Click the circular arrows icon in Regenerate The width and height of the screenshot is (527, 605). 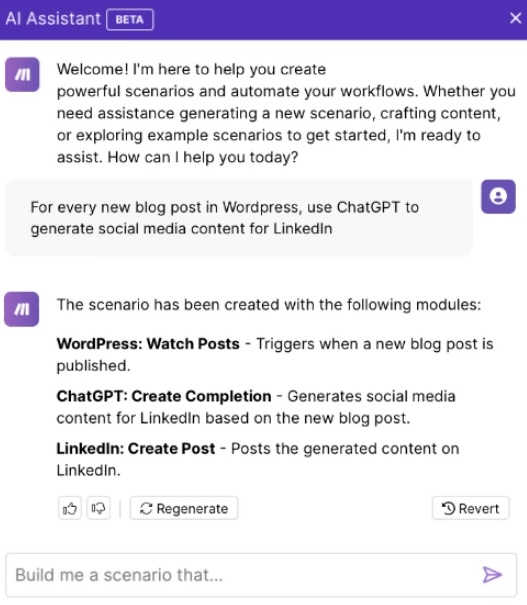point(146,509)
